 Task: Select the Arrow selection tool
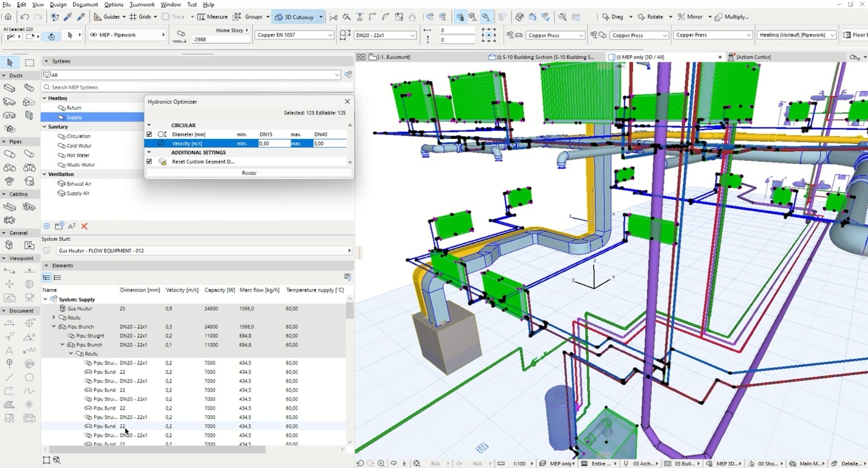[x=10, y=63]
